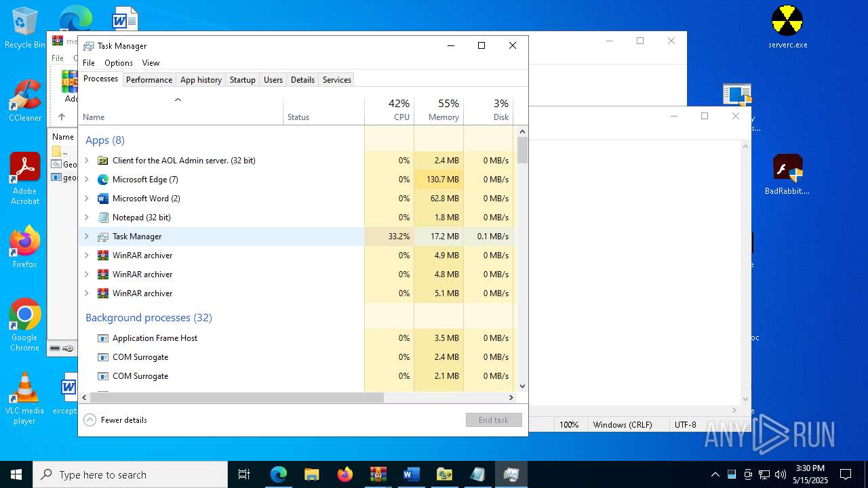Viewport: 868px width, 488px height.
Task: Open the Firefox desktop shortcut
Action: [25, 247]
